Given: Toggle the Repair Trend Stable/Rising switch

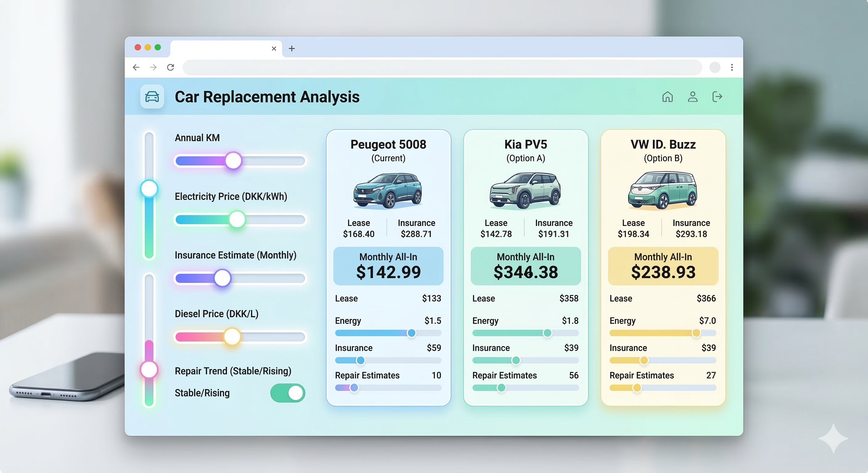Looking at the screenshot, I should pos(287,393).
